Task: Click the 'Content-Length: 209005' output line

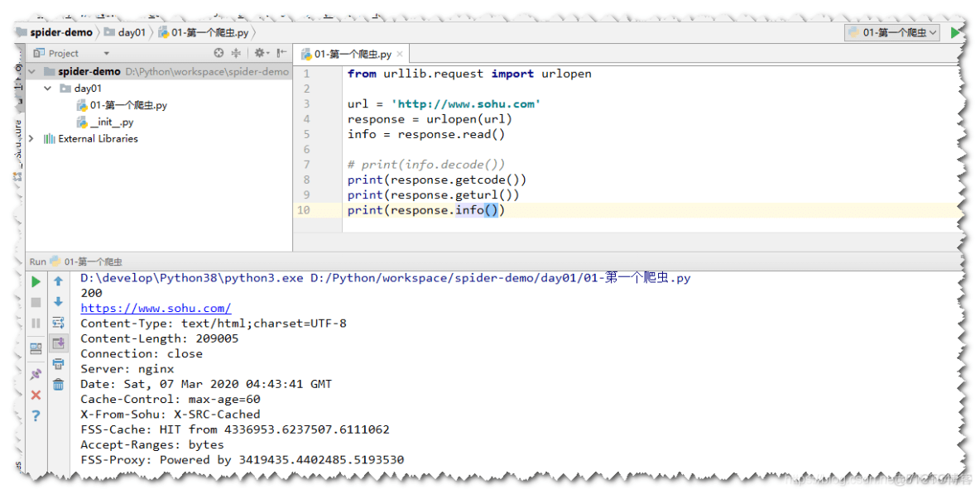Action: (x=160, y=338)
